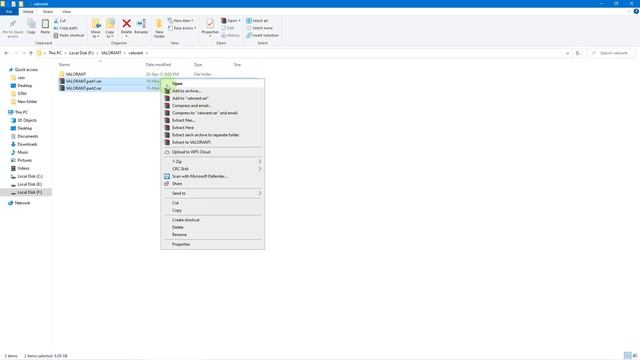Open the ribbon Open dropdown
640x360 pixels.
click(231, 20)
